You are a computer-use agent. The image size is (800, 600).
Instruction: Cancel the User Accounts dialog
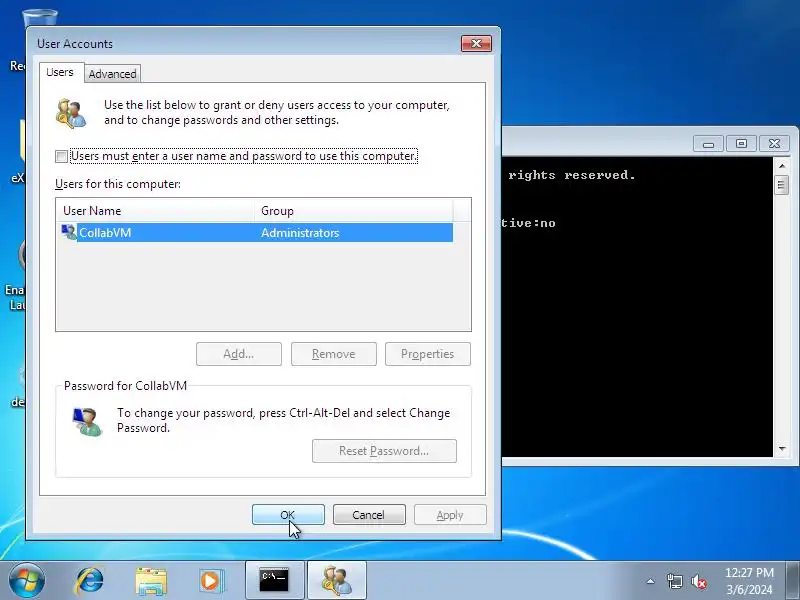pyautogui.click(x=369, y=515)
